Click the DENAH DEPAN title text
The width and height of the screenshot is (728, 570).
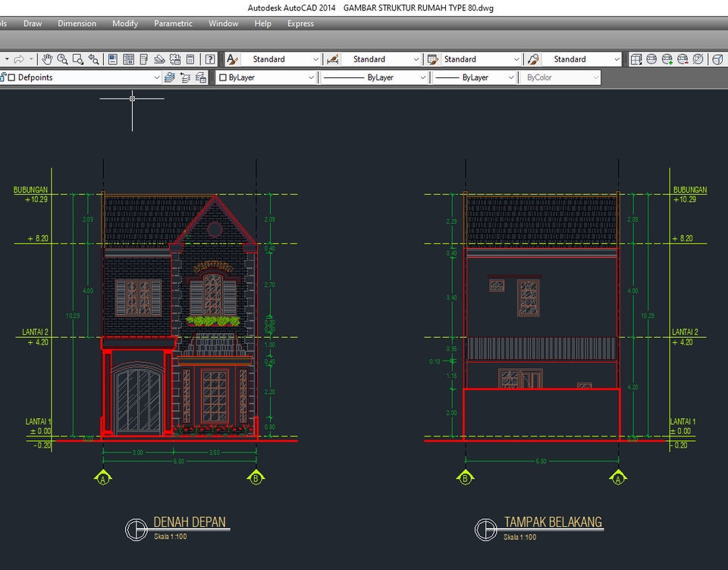(189, 522)
